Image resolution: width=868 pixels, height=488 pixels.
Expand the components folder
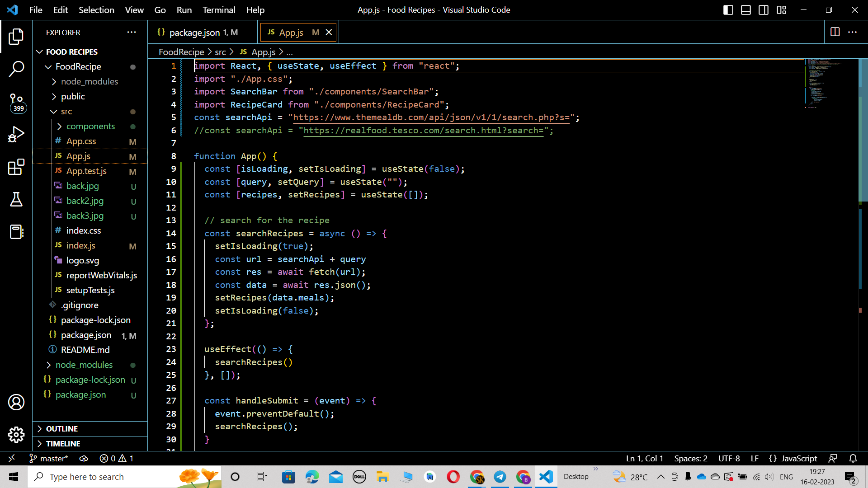pyautogui.click(x=90, y=126)
